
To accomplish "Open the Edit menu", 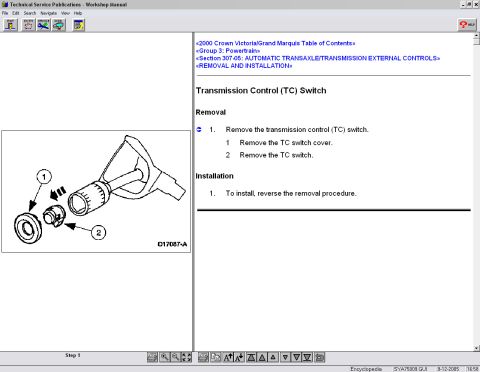I will [16, 13].
